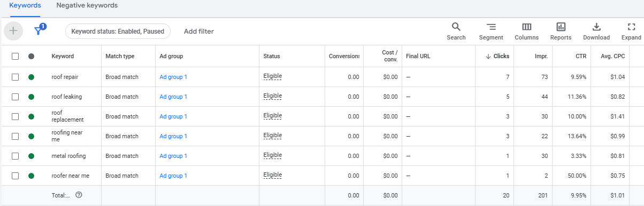Open Ad group 1 link for roof repair
644x206 pixels.
tap(173, 77)
